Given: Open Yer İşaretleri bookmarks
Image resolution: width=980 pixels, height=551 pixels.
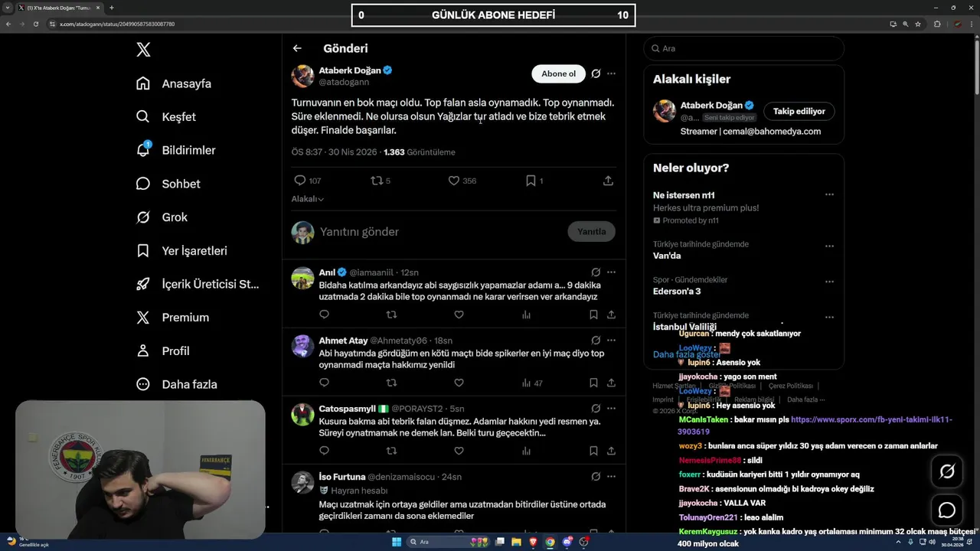Looking at the screenshot, I should 181,250.
